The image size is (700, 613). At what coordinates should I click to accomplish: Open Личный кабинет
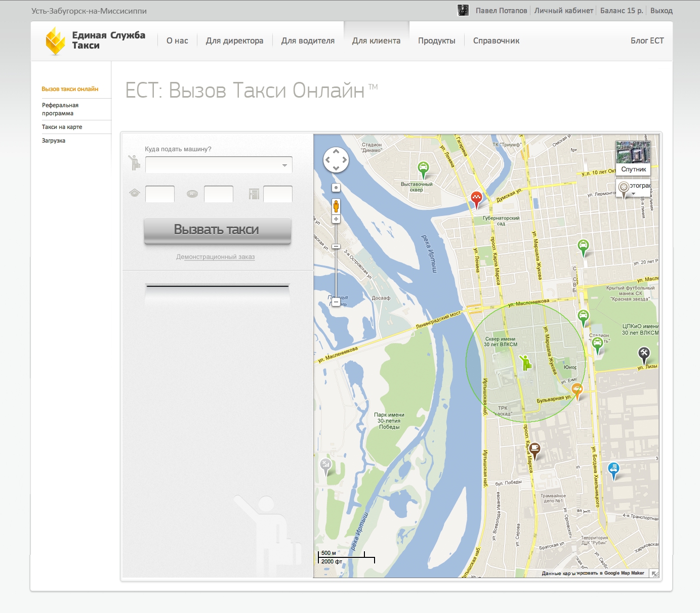point(564,11)
